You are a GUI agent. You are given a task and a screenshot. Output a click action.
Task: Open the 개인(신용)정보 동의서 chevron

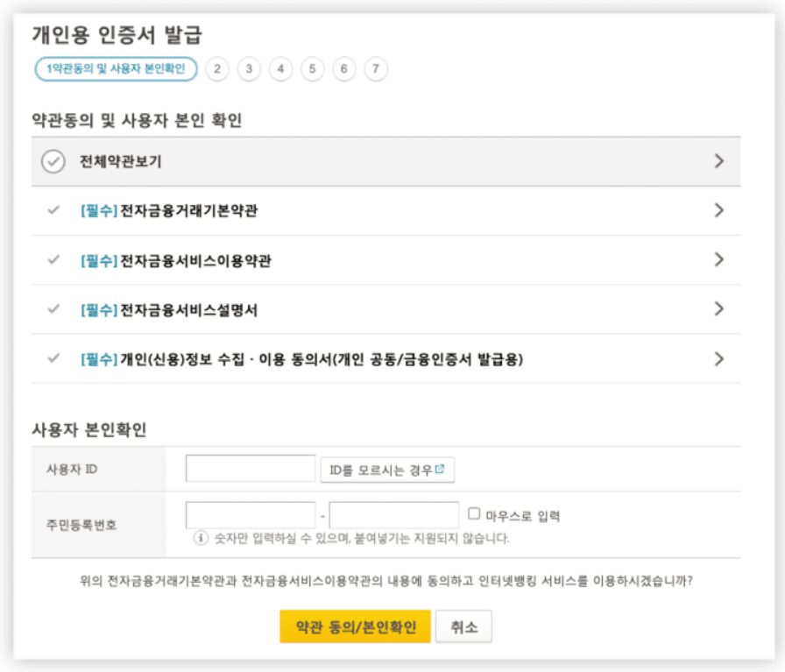pyautogui.click(x=719, y=358)
